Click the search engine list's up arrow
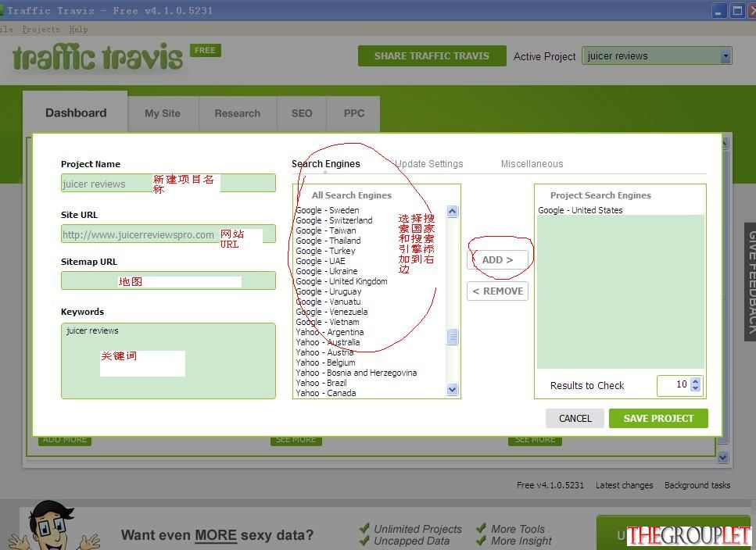This screenshot has height=550, width=756. [x=452, y=212]
